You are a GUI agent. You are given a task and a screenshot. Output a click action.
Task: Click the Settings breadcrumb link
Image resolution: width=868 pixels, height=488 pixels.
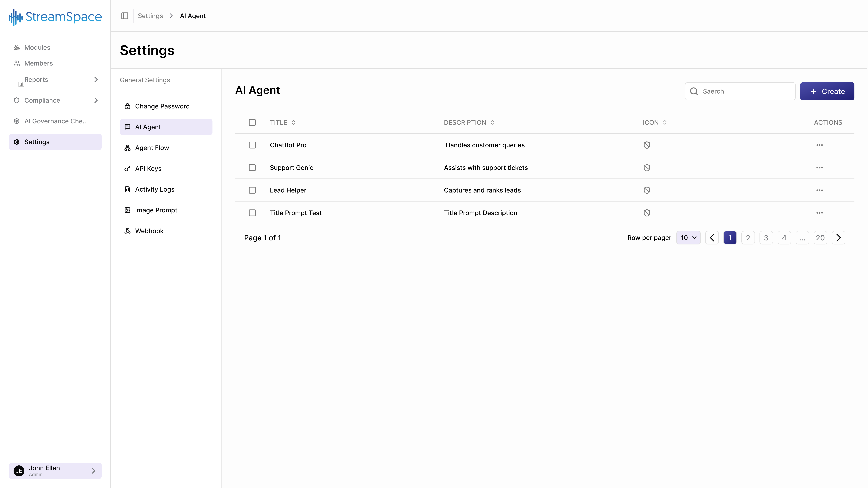coord(150,16)
